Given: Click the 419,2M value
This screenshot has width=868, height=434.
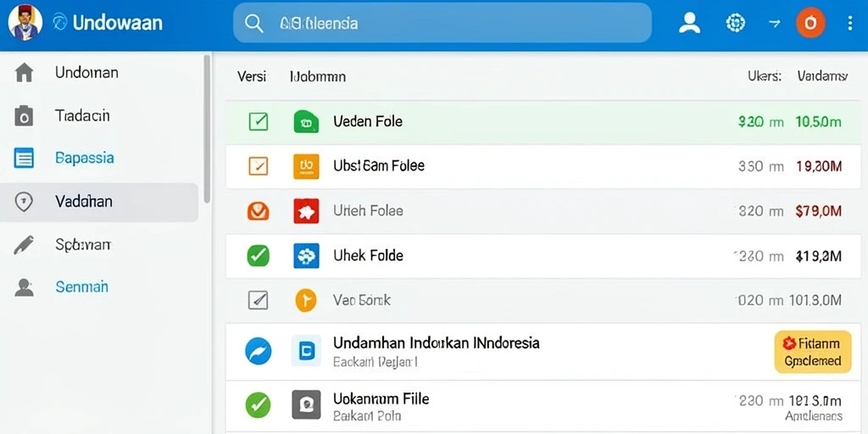Looking at the screenshot, I should pyautogui.click(x=818, y=256).
